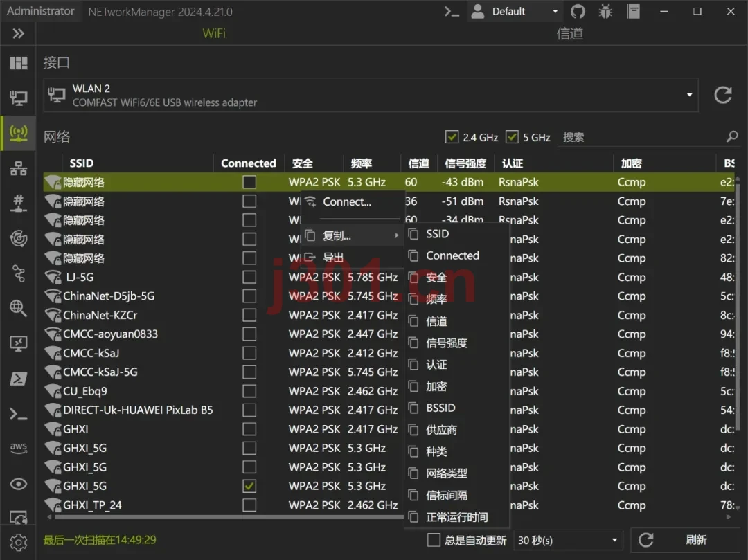Screen dimensions: 748x560
Task: Click the copy icon beside BSSID
Action: pos(413,408)
